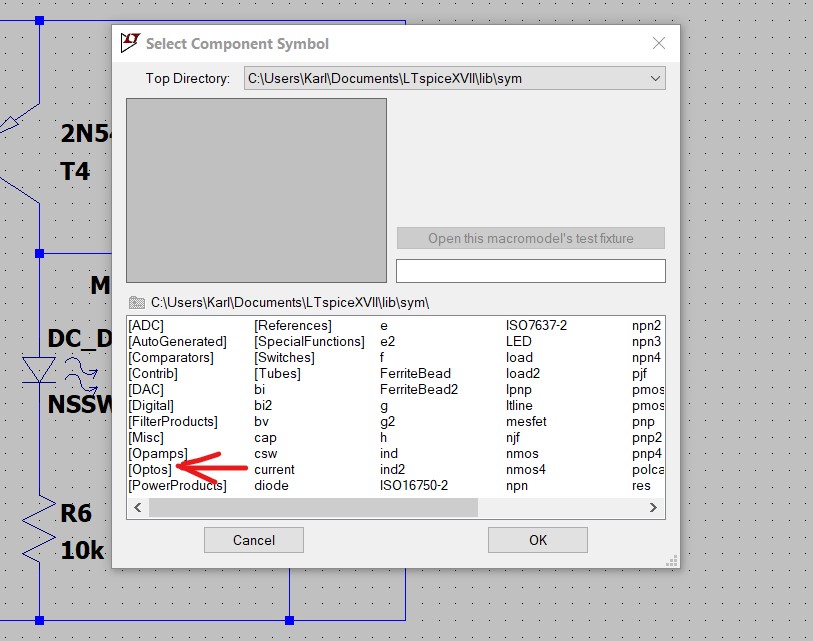Open the [AutoGenerated] folder
This screenshot has height=641, width=813.
coord(177,342)
